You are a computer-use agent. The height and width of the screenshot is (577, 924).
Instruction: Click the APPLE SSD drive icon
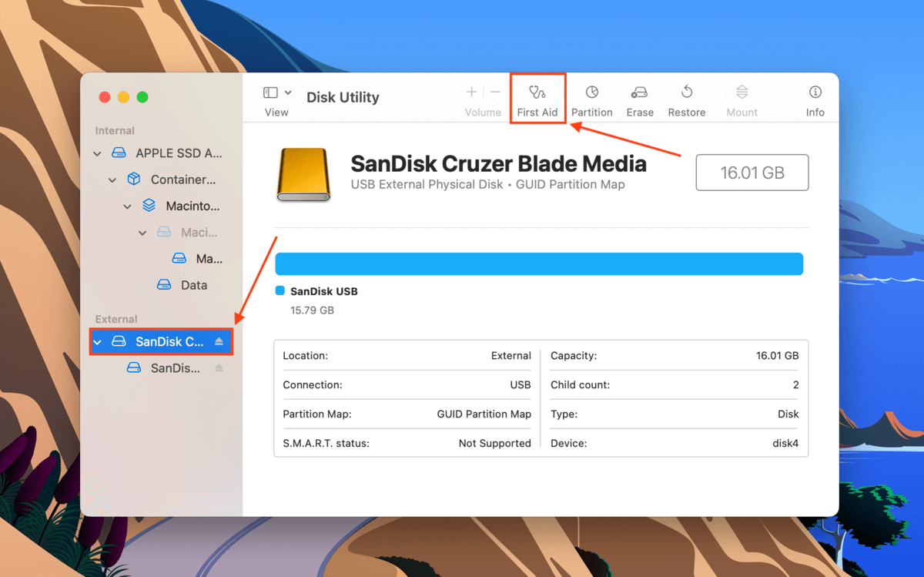[x=119, y=153]
